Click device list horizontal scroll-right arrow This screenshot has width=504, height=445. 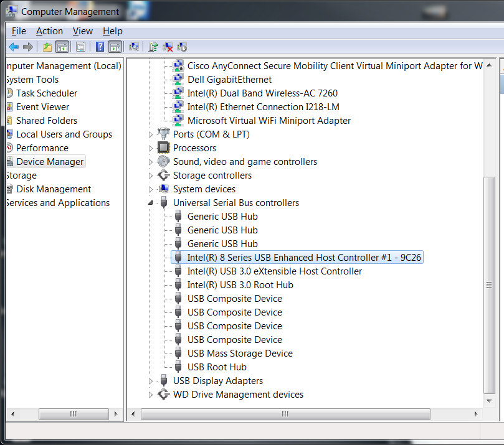click(476, 414)
